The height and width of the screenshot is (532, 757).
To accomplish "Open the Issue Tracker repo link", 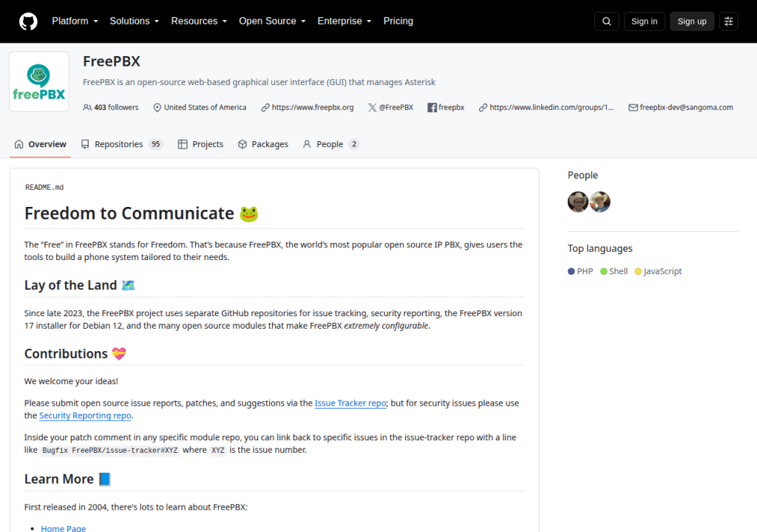I will pyautogui.click(x=350, y=403).
